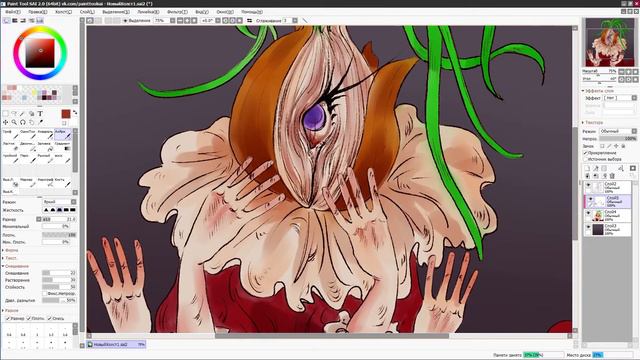Screen dimensions: 640x360
Task: Open the Выделение menu
Action: pos(116,12)
